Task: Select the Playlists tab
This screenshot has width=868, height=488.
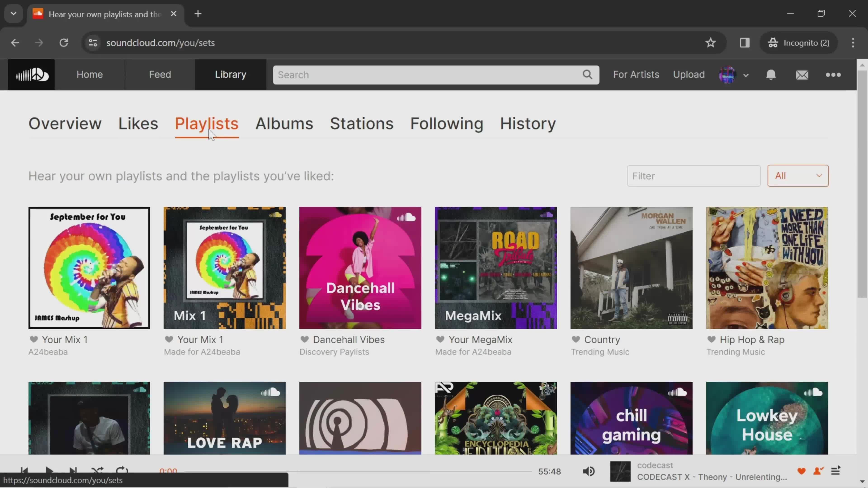Action: 206,123
